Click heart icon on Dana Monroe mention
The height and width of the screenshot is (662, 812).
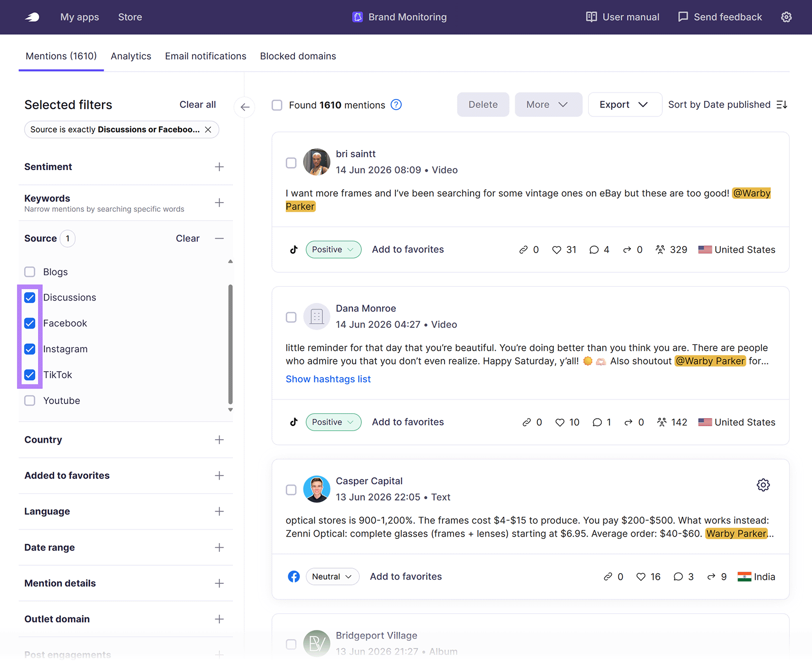560,422
